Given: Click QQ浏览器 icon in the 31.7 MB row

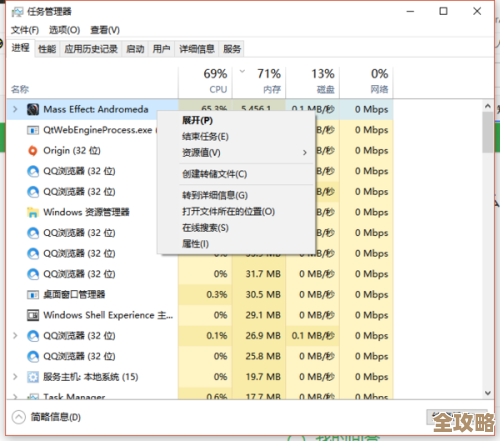Looking at the screenshot, I should [x=33, y=274].
